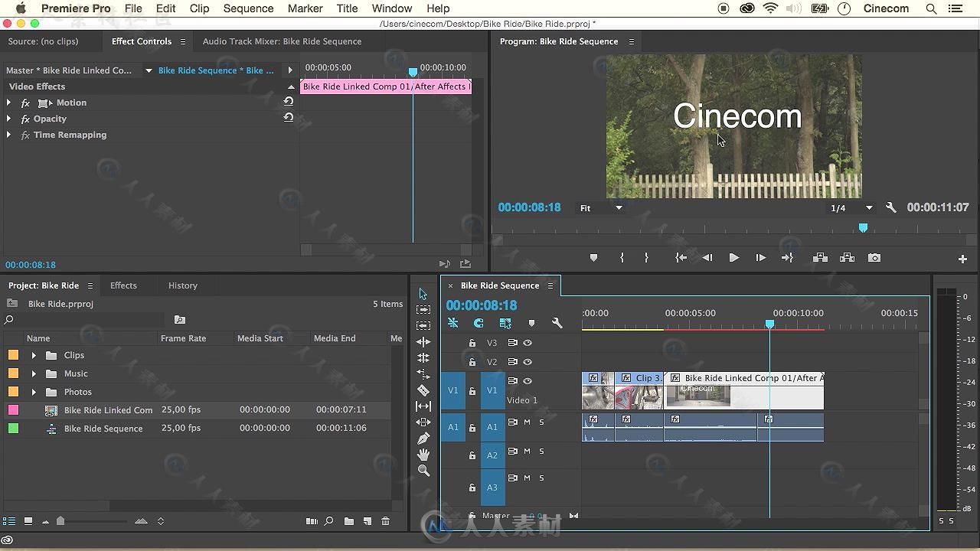This screenshot has height=551, width=980.
Task: Open Spotlight search in menu bar
Action: pos(931,8)
